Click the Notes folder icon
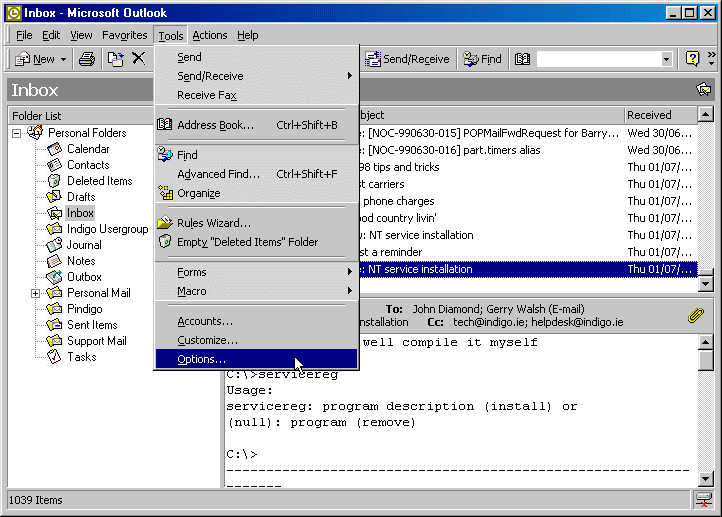 pos(54,261)
